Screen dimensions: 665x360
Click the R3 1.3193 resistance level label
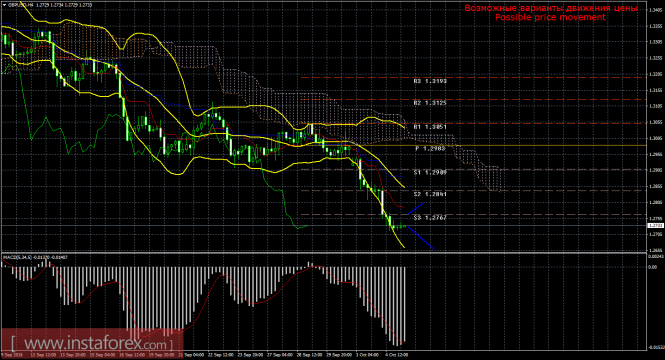pos(430,81)
